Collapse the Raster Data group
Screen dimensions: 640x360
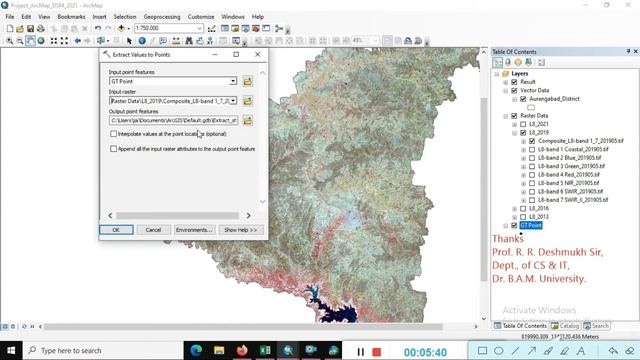coord(506,116)
